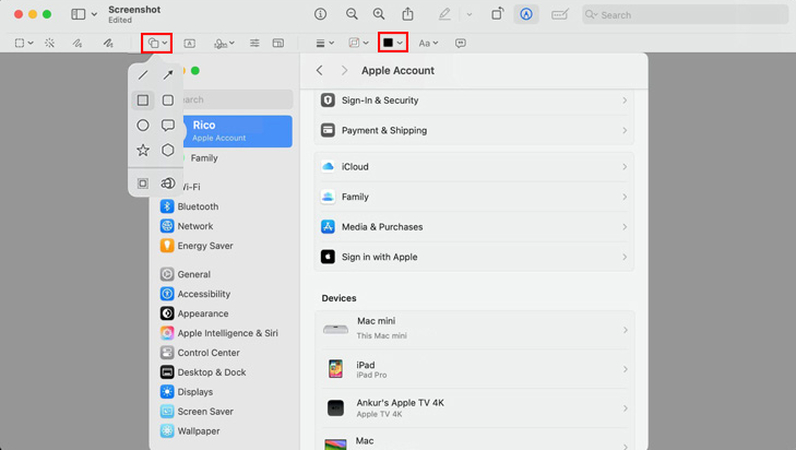Image resolution: width=796 pixels, height=450 pixels.
Task: Open the Text Style Aa dropdown
Action: coord(428,43)
